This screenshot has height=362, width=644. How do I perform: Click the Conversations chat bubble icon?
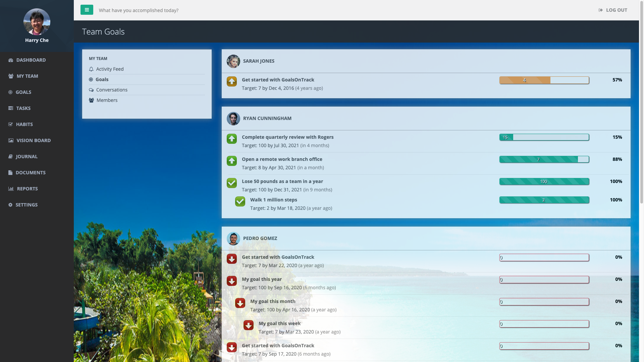pyautogui.click(x=91, y=90)
